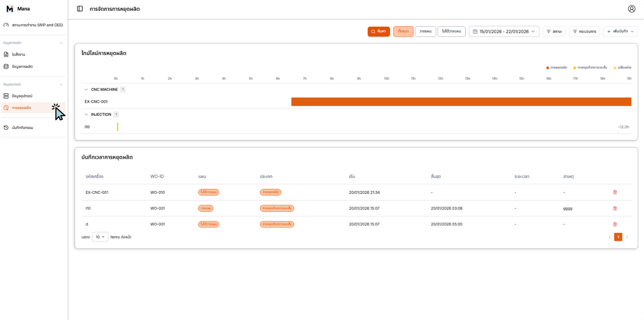Collapse the CNC MACHINE timeline group
Viewport: 644px width, 320px height.
[x=86, y=90]
